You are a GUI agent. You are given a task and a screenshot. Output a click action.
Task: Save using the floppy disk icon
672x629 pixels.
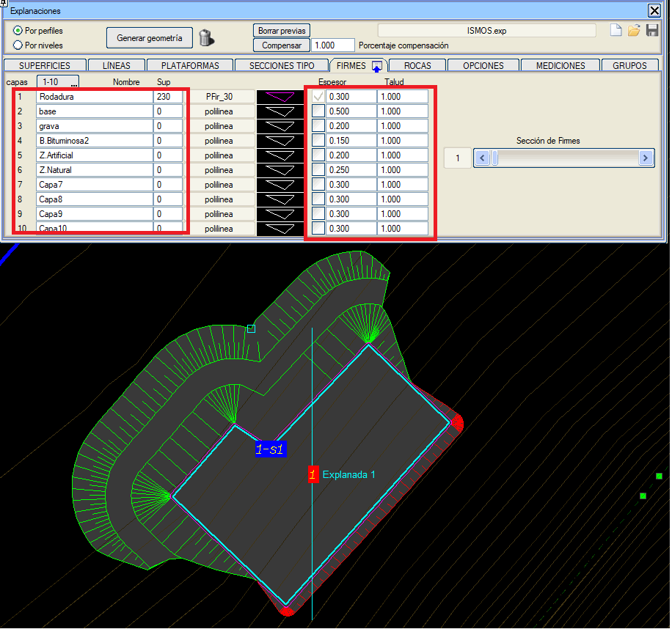(652, 30)
